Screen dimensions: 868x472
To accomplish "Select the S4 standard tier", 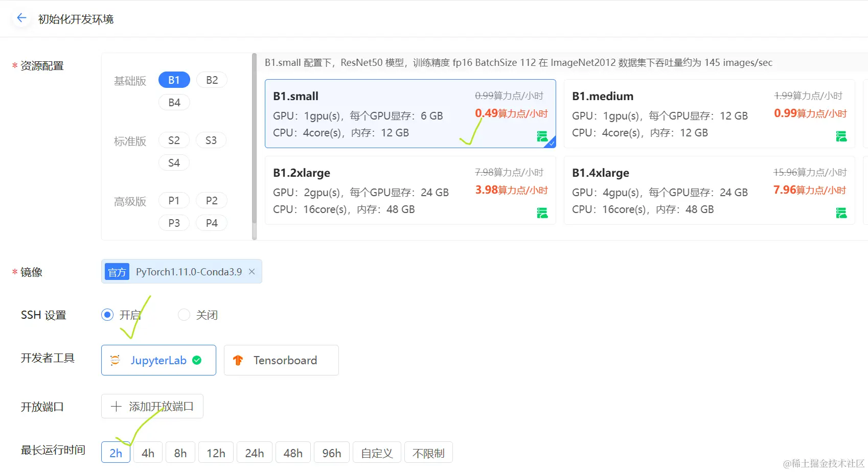I will point(174,162).
